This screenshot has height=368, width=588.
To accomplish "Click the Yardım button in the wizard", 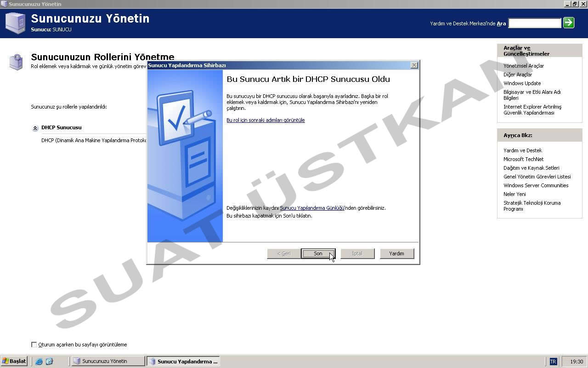I will (396, 253).
